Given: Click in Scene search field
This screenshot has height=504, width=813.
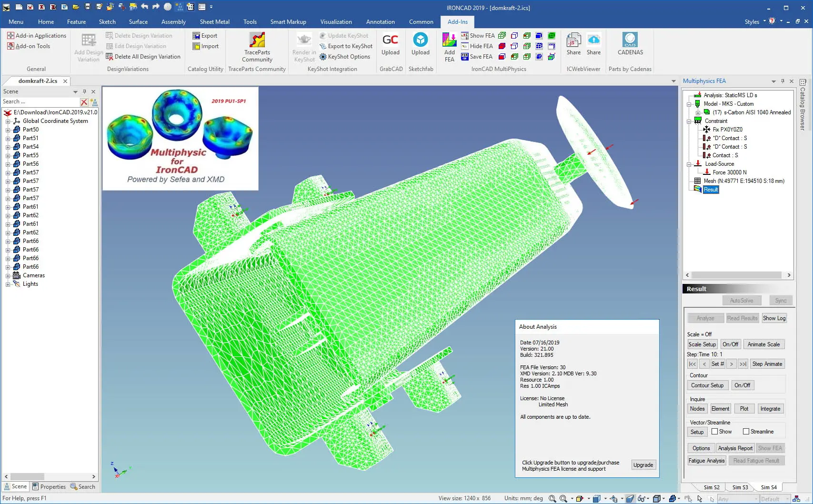Looking at the screenshot, I should [40, 102].
